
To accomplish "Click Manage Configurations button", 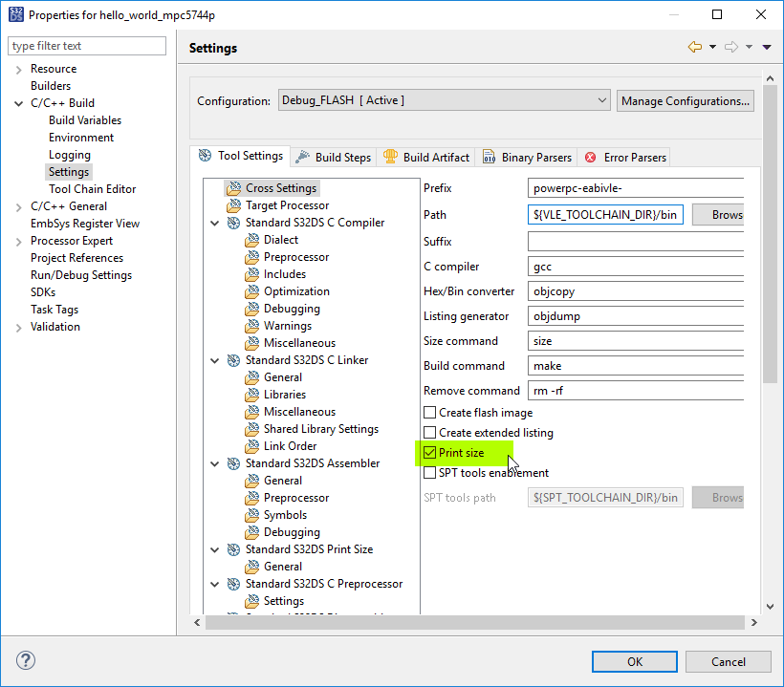I will [x=685, y=101].
